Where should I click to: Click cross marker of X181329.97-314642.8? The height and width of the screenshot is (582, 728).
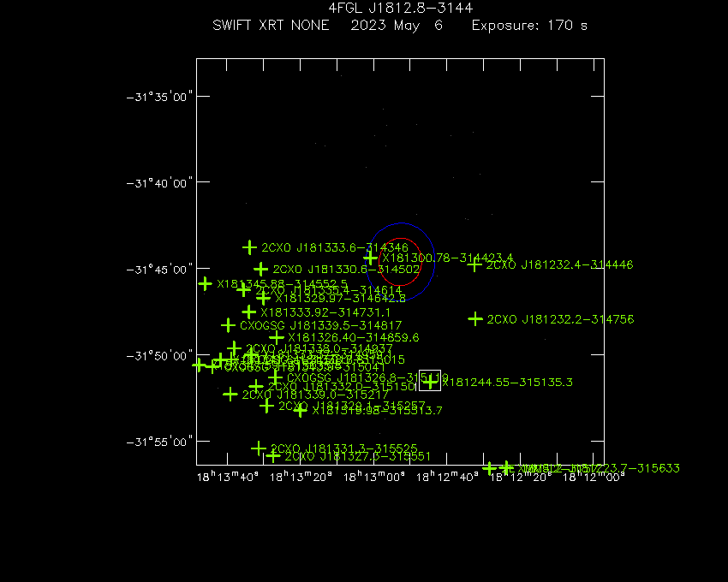tap(263, 298)
